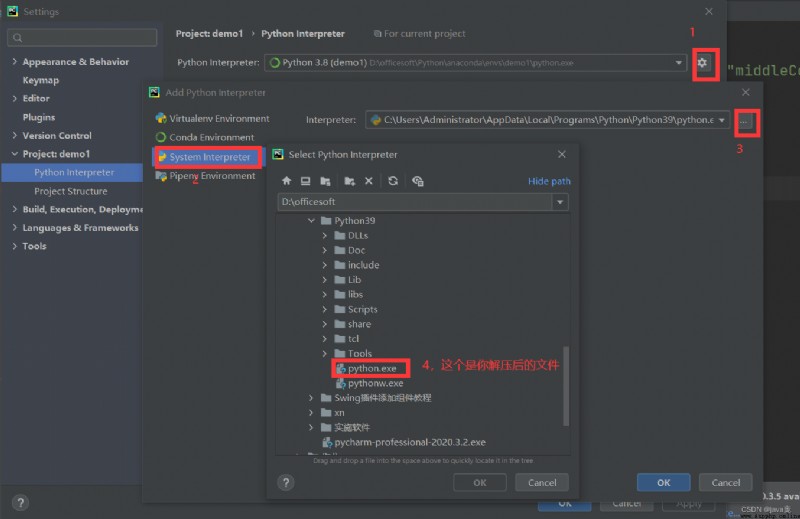The width and height of the screenshot is (800, 519).
Task: Expand the include folder
Action: coord(324,265)
